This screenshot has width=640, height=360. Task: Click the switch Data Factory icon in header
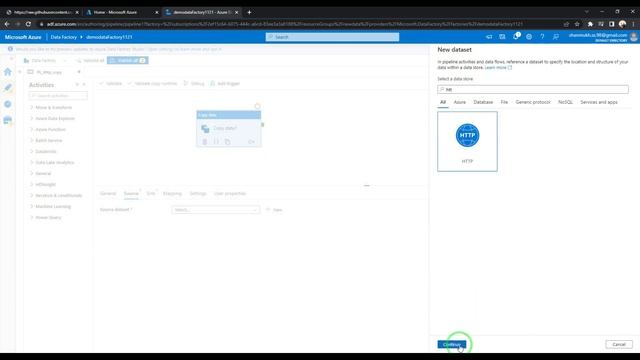[x=502, y=37]
